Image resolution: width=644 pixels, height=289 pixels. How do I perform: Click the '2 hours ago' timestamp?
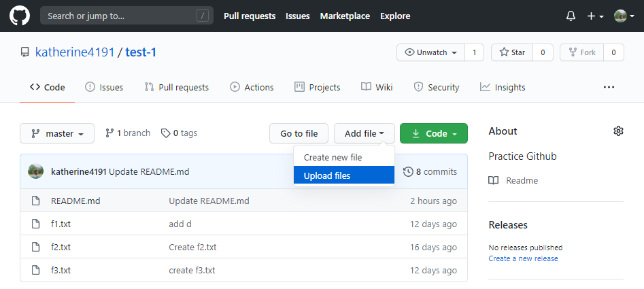tap(433, 201)
